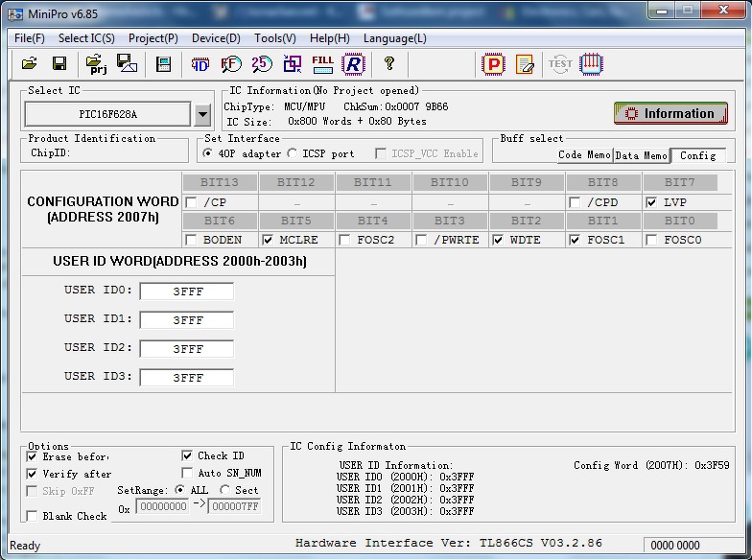This screenshot has width=752, height=560.
Task: Click the 25 series search icon
Action: tap(262, 63)
